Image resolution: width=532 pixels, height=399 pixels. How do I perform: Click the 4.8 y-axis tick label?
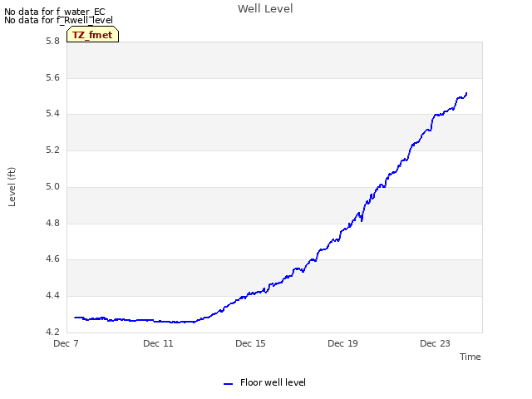pos(52,223)
